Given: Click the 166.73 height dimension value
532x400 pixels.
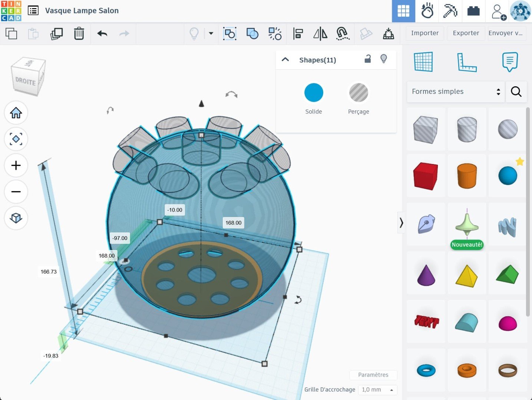Looking at the screenshot, I should pyautogui.click(x=49, y=271).
